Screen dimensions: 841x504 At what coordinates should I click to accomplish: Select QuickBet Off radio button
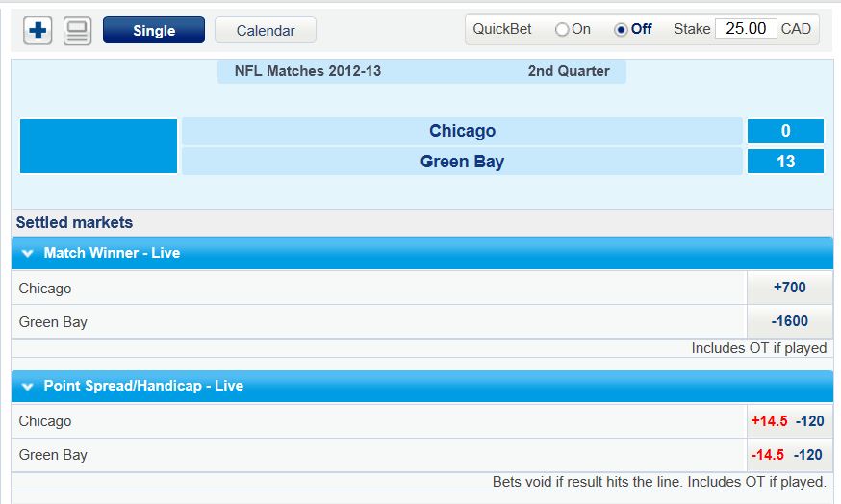[x=621, y=29]
